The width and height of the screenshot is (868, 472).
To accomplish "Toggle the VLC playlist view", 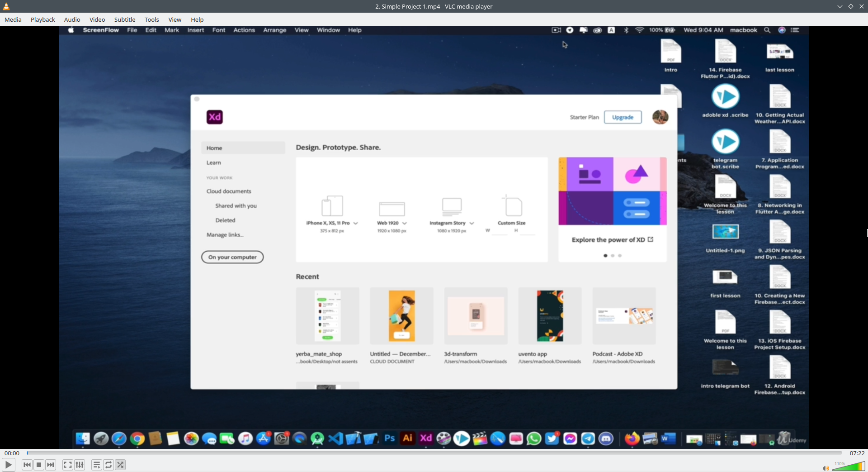I will [97, 465].
